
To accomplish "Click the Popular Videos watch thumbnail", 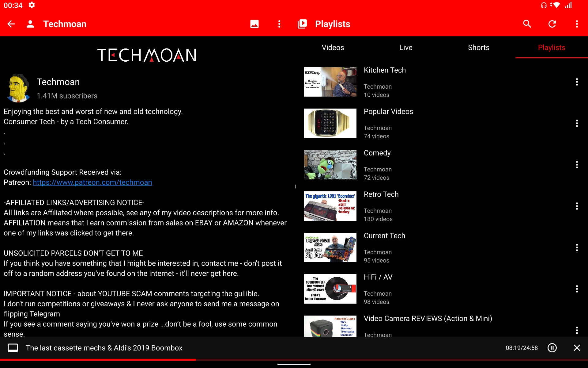I will (330, 123).
